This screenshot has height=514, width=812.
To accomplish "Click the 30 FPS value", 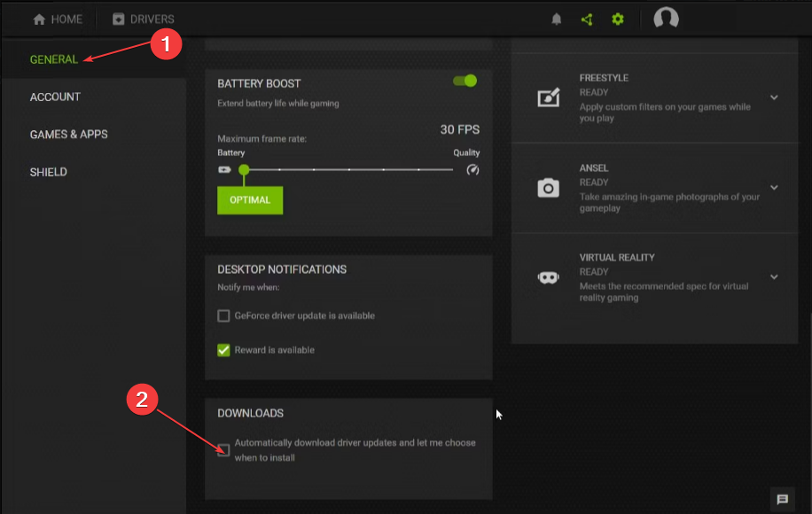I will click(460, 129).
